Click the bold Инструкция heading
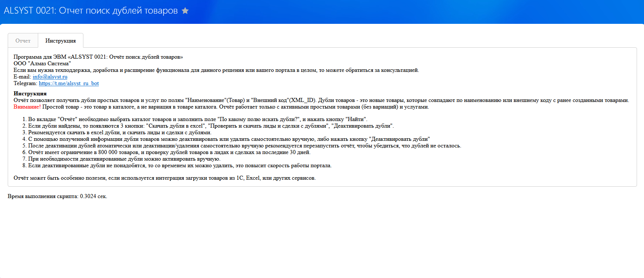The width and height of the screenshot is (644, 278). (x=30, y=94)
